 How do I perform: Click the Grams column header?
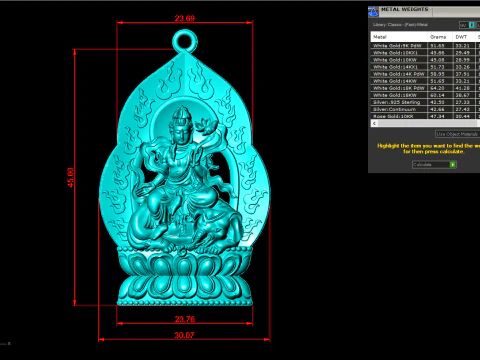tap(439, 37)
